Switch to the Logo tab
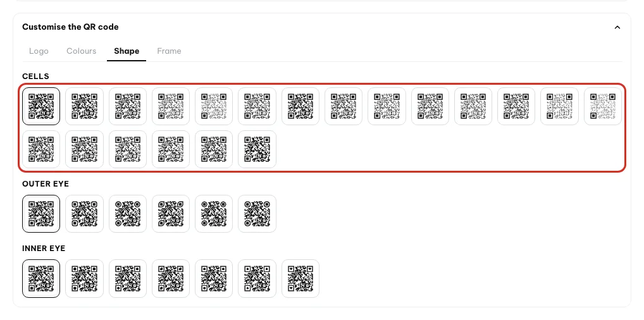Image resolution: width=644 pixels, height=320 pixels. tap(39, 51)
